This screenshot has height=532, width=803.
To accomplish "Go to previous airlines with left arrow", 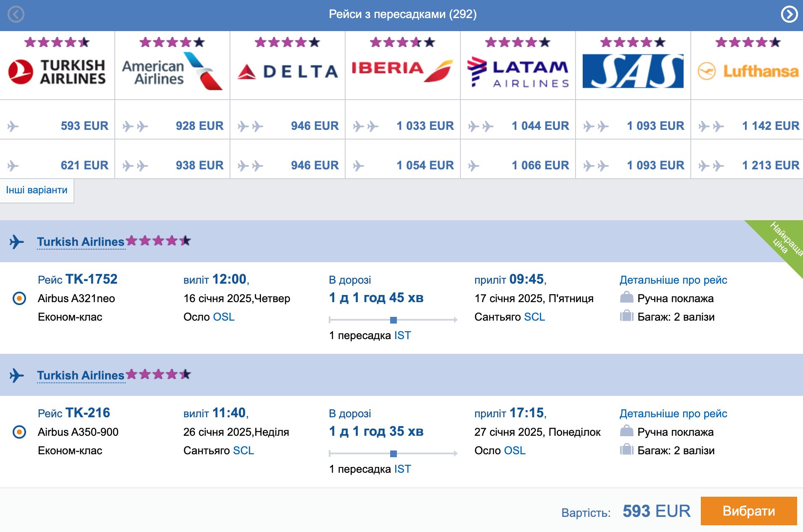I will (x=16, y=14).
